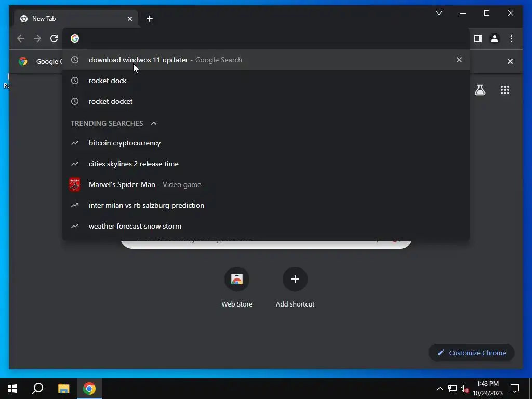Click the Chrome logo in the infobar
The height and width of the screenshot is (399, 532).
[23, 61]
